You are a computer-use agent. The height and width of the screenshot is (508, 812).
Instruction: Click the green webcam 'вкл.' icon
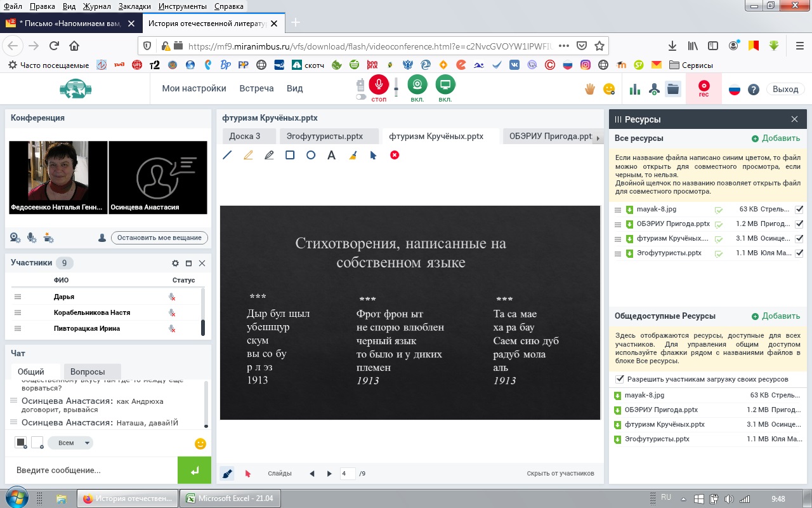coord(417,86)
